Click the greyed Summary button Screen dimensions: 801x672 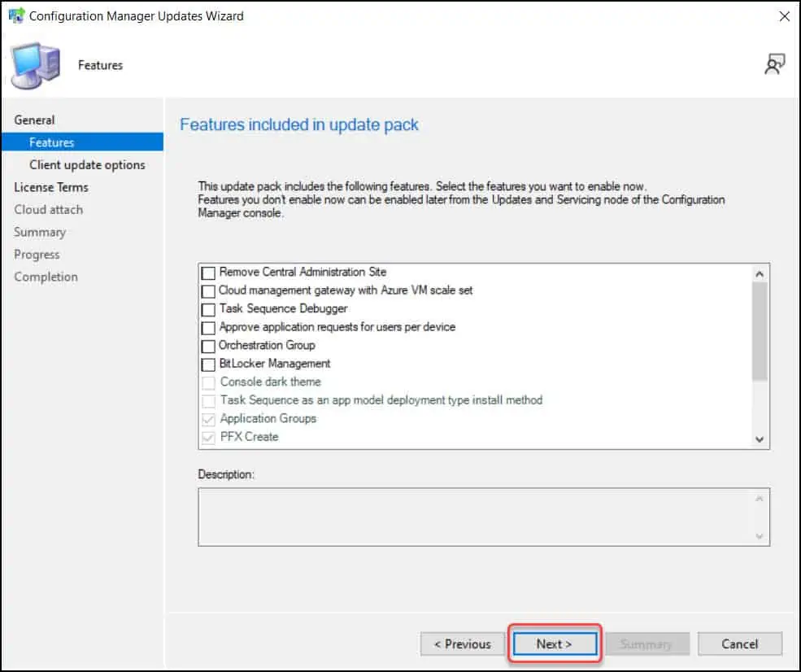pyautogui.click(x=647, y=644)
